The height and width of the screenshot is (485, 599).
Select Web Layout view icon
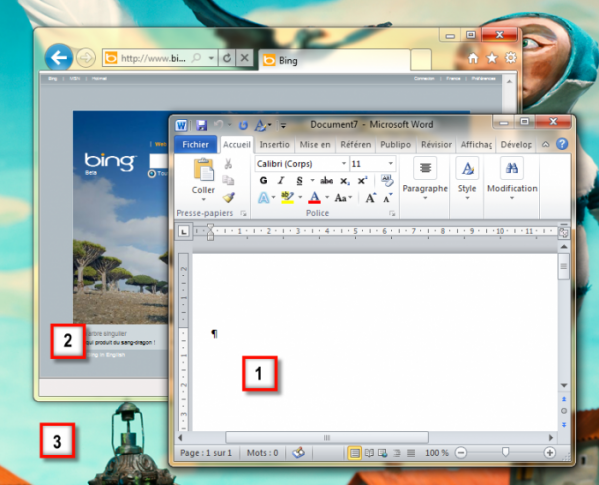tap(382, 453)
